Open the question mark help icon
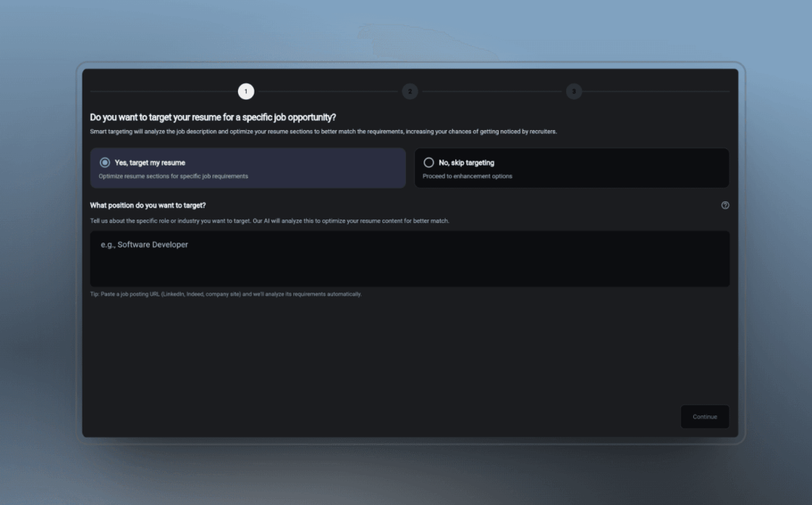This screenshot has height=505, width=812. 725,205
